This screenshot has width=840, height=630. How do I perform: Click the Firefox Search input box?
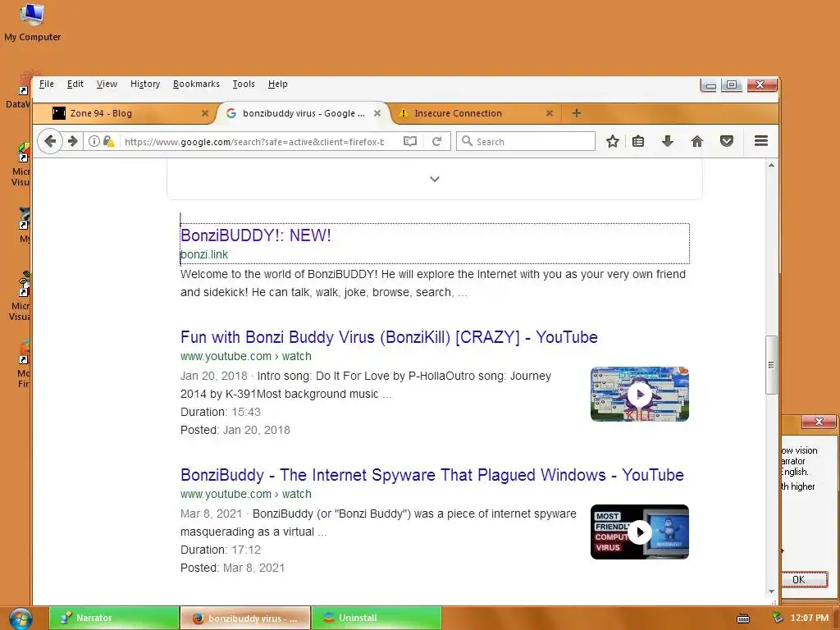point(526,141)
